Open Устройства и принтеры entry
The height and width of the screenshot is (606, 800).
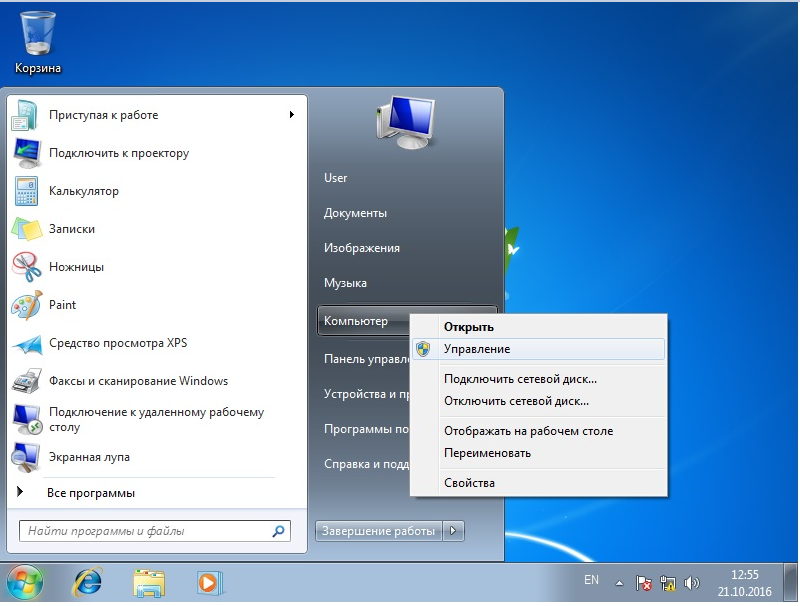tap(366, 394)
